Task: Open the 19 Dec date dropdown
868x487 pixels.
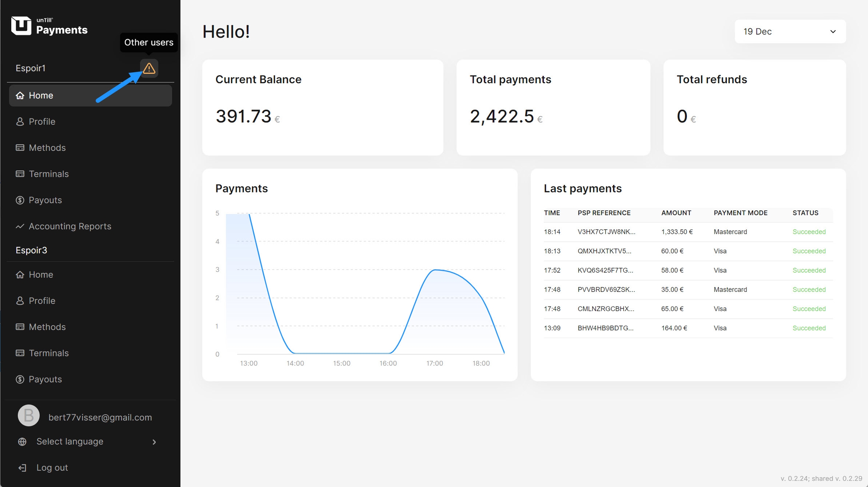Action: tap(790, 32)
